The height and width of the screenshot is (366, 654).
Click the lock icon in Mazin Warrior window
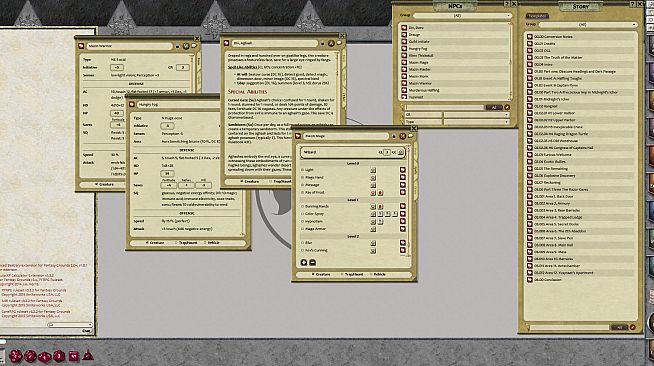178,46
